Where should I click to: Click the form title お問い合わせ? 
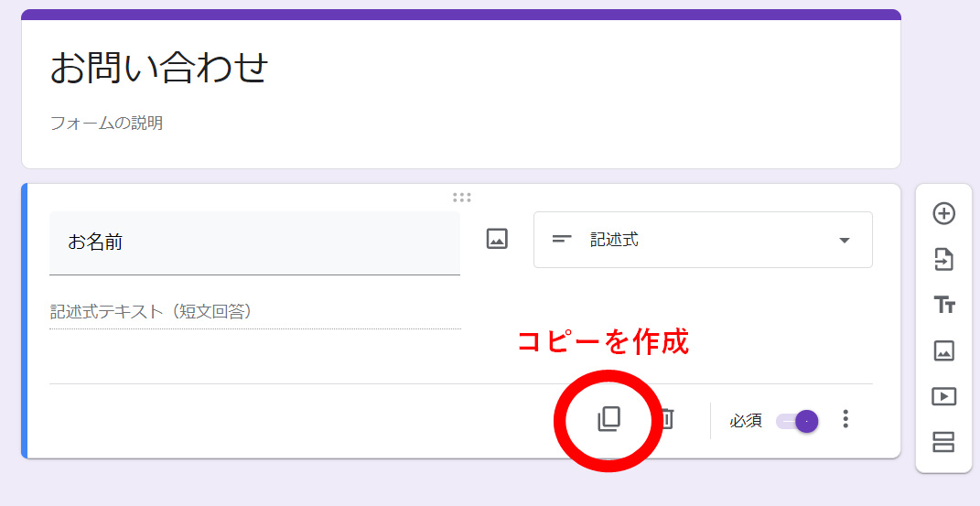pos(159,68)
